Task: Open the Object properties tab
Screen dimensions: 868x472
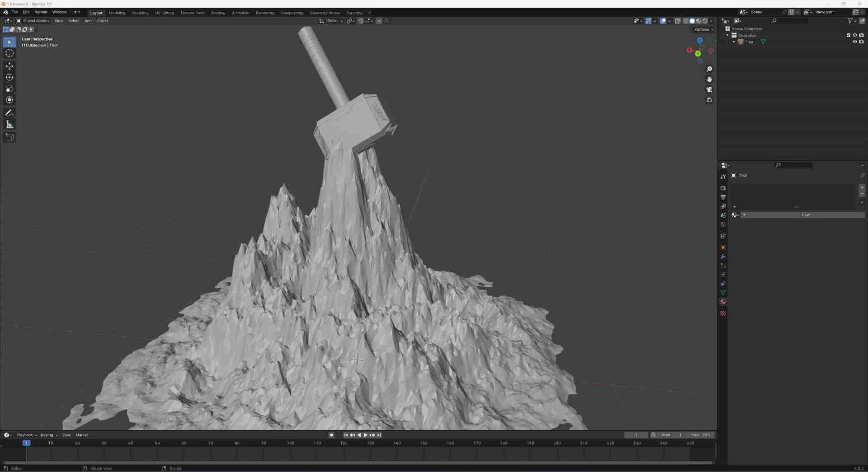Action: point(723,248)
